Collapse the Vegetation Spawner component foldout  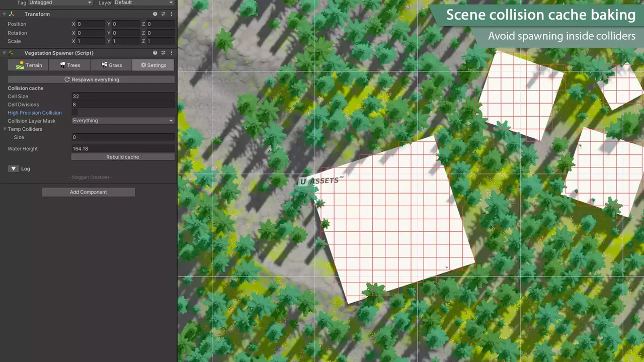click(4, 53)
